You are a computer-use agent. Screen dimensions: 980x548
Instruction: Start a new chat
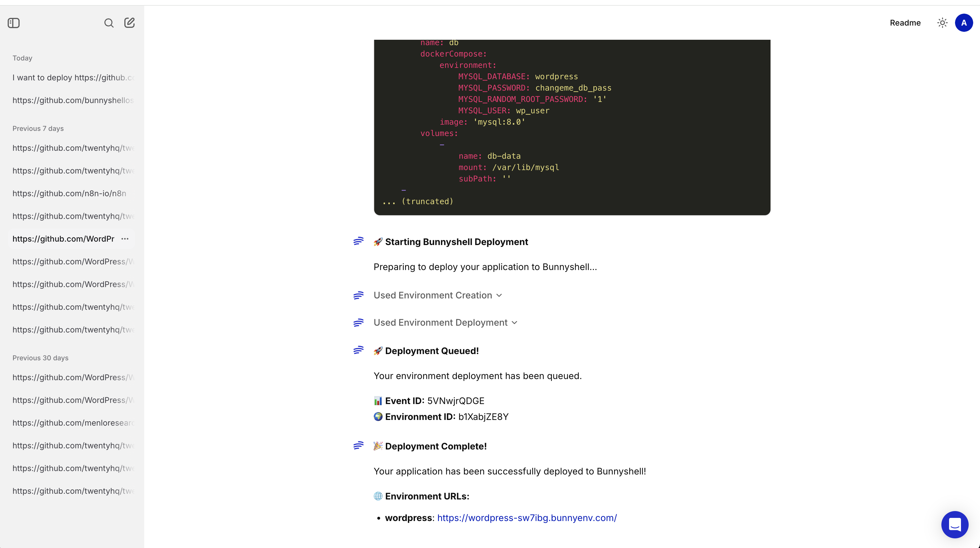129,23
